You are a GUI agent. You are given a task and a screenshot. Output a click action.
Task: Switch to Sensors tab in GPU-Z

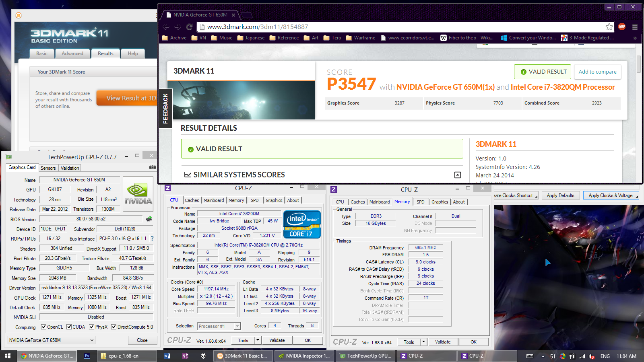click(x=48, y=168)
